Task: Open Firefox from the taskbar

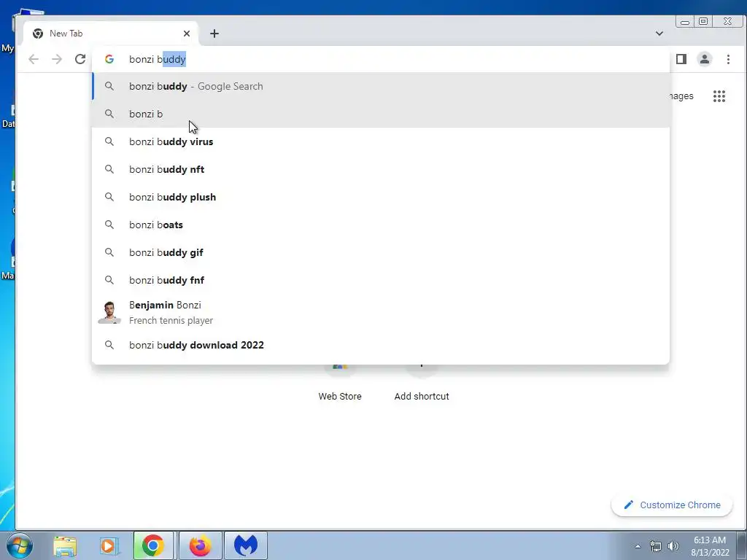Action: (x=200, y=545)
